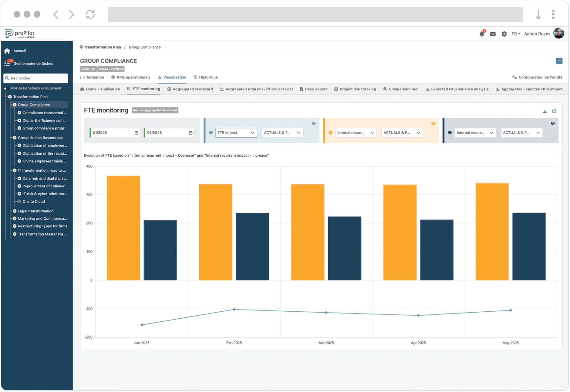Open the notifications bell

pyautogui.click(x=482, y=34)
